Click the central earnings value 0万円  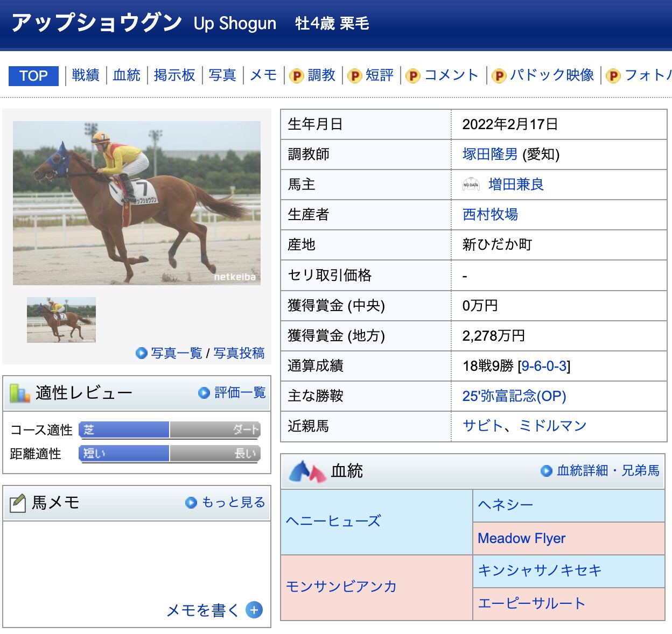480,306
